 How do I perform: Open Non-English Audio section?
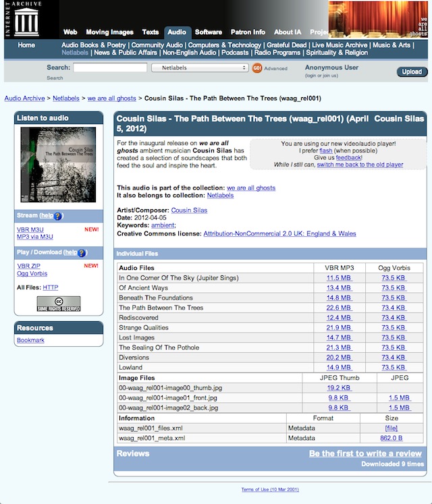tap(189, 53)
